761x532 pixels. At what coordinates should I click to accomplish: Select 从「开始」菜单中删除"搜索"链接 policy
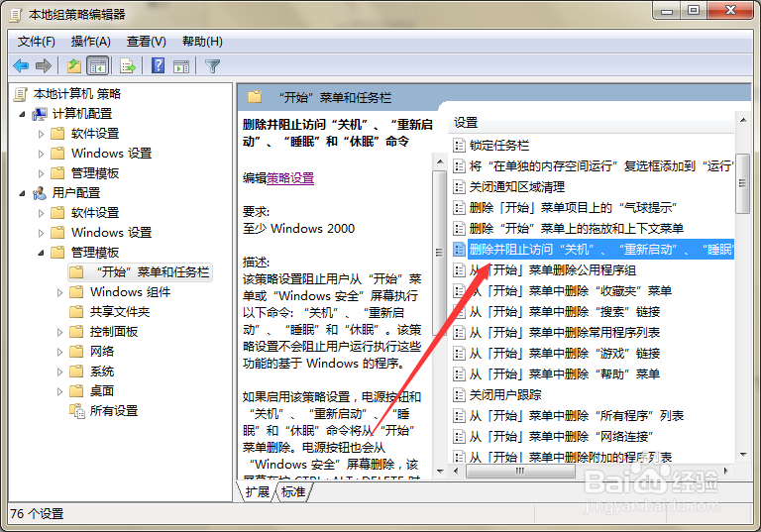[x=565, y=312]
